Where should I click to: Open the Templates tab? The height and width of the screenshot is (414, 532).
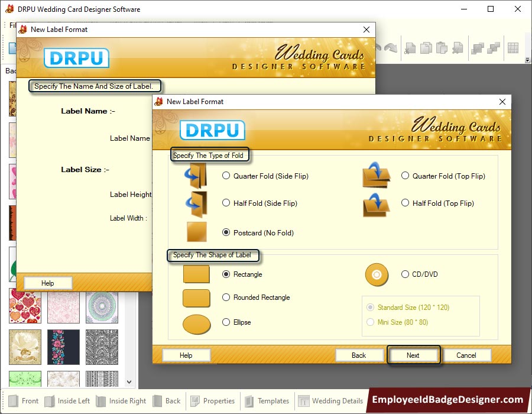(x=267, y=401)
